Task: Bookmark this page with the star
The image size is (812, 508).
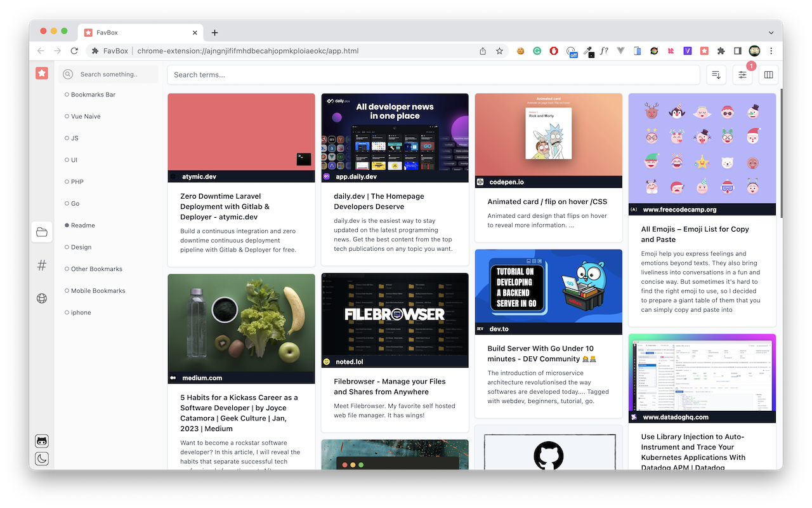Action: [x=499, y=51]
